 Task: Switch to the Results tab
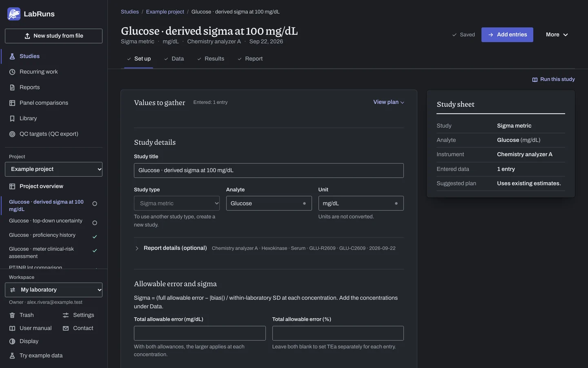tap(211, 59)
